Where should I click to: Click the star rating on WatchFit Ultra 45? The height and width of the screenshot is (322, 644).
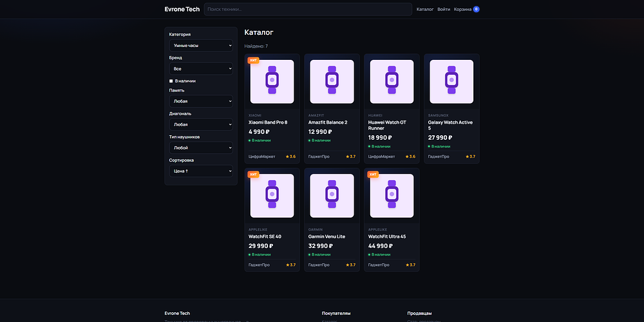pyautogui.click(x=410, y=265)
